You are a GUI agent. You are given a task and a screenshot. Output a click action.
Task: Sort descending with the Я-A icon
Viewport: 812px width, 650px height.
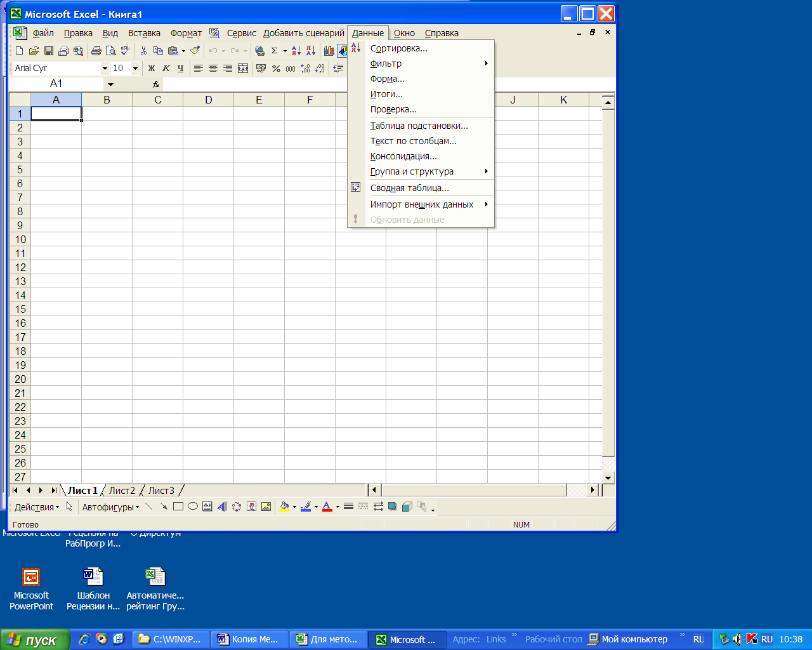pyautogui.click(x=311, y=51)
